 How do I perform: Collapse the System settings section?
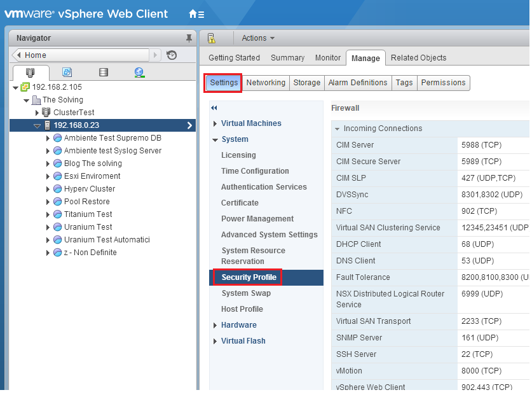(215, 140)
